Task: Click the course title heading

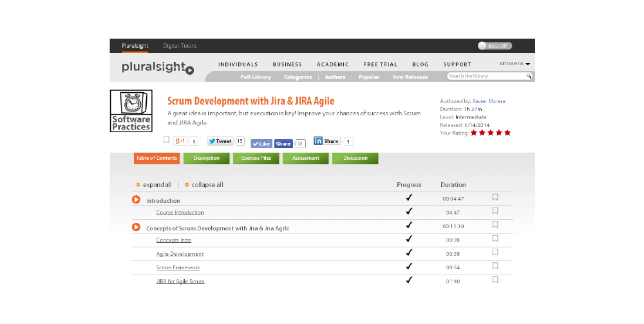Action: (251, 101)
